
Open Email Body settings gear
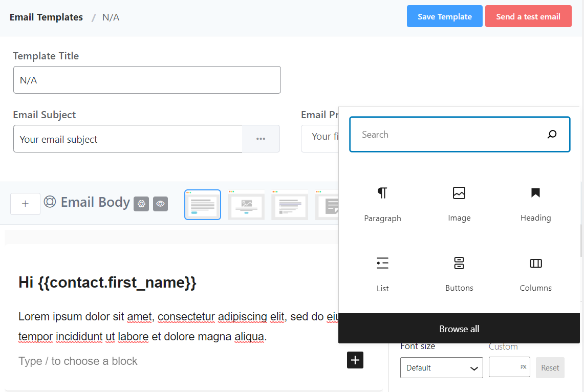tap(141, 204)
